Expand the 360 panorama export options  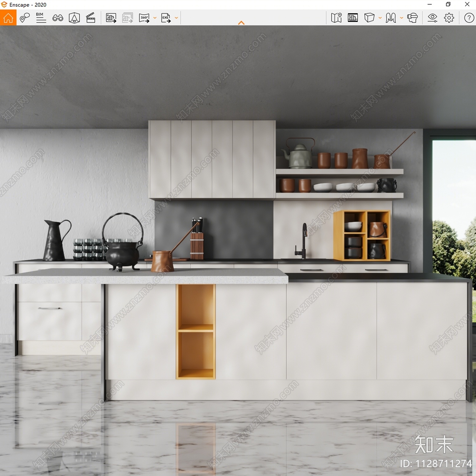[155, 18]
